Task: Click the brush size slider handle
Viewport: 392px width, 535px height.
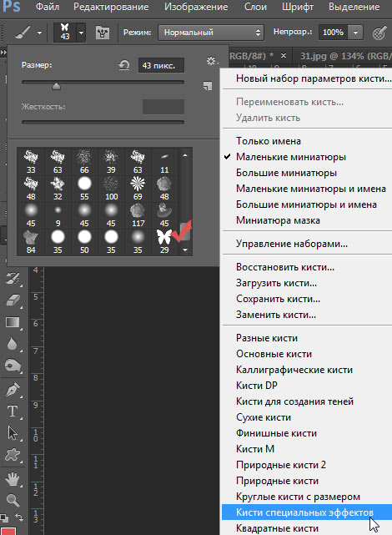Action: [x=56, y=86]
